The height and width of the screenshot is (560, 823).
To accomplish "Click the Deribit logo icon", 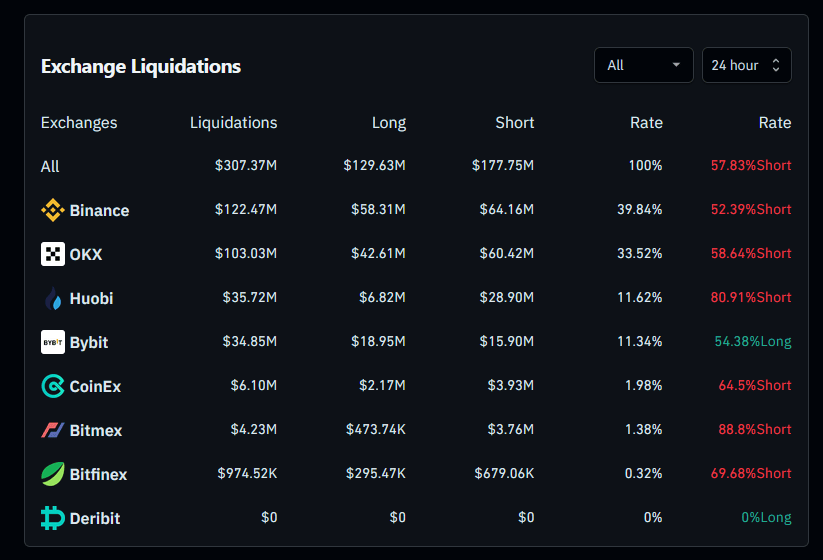I will point(52,518).
